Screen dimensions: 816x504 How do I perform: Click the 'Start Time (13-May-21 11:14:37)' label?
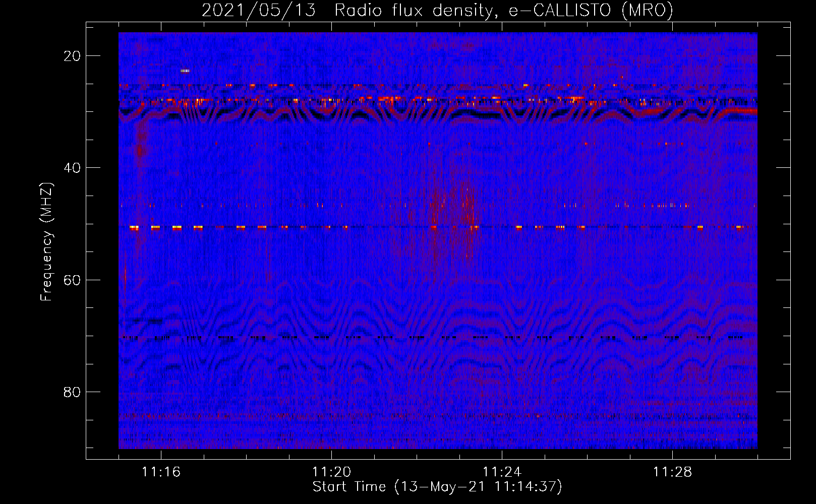437,487
